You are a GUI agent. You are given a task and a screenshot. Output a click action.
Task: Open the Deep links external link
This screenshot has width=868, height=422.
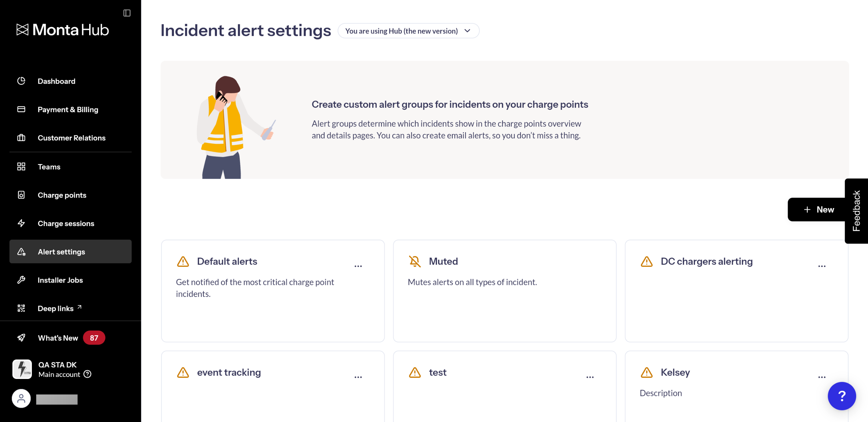coord(59,308)
